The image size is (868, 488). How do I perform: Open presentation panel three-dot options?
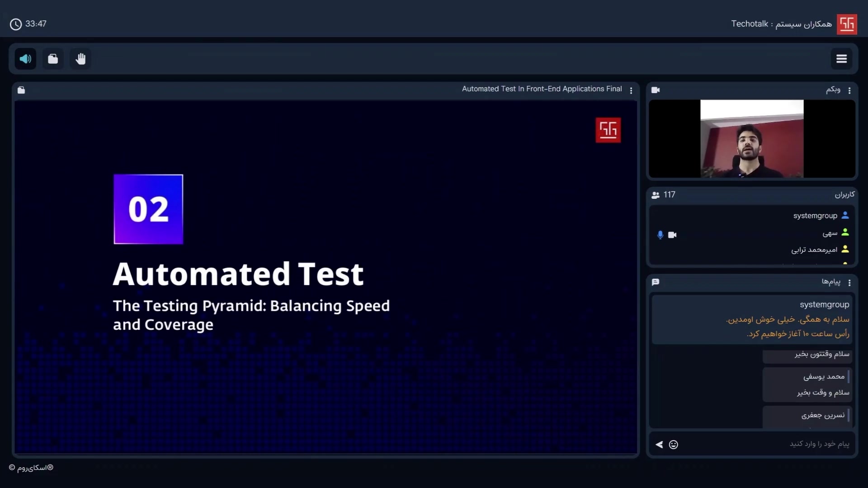click(x=631, y=90)
